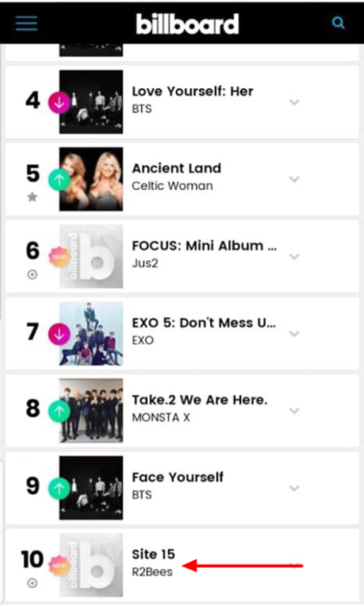
Task: Click pink down arrow beside rank 4
Action: (59, 103)
